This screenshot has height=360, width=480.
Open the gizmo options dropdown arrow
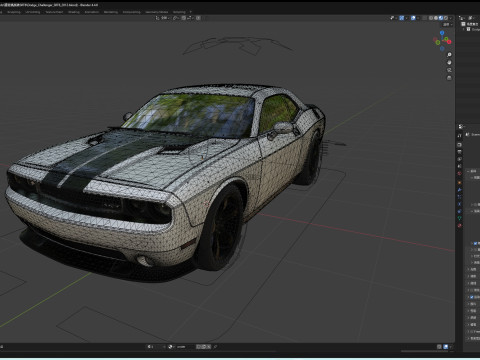[x=406, y=18]
